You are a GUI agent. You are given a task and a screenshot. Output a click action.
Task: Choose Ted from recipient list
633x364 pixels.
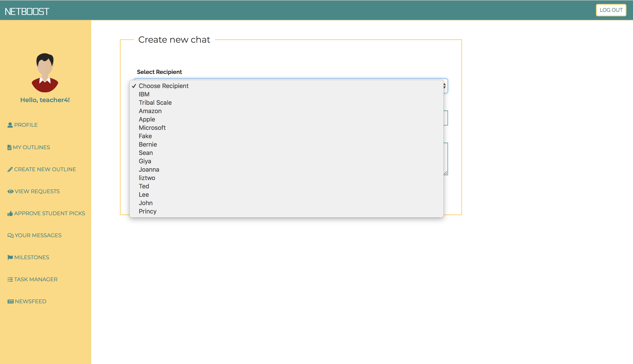[287, 186]
